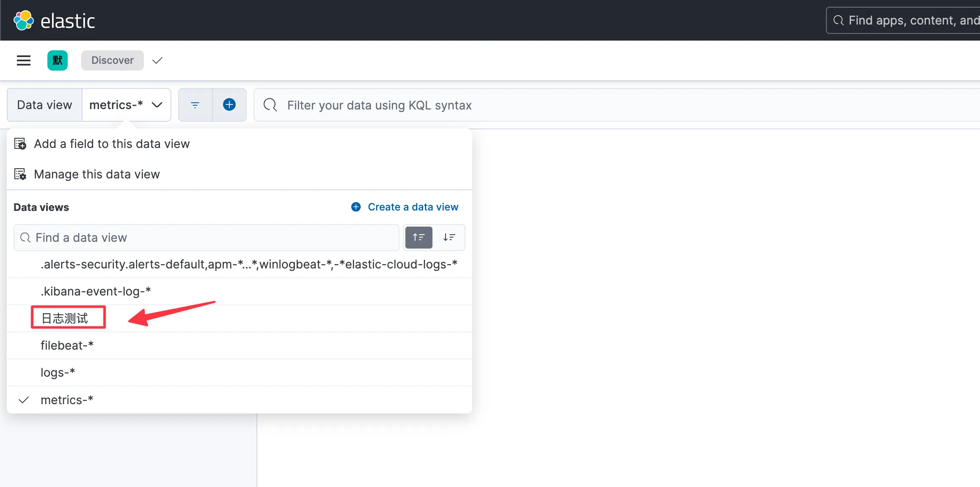Click the blue plus add filter icon
The height and width of the screenshot is (487, 980).
pyautogui.click(x=229, y=105)
